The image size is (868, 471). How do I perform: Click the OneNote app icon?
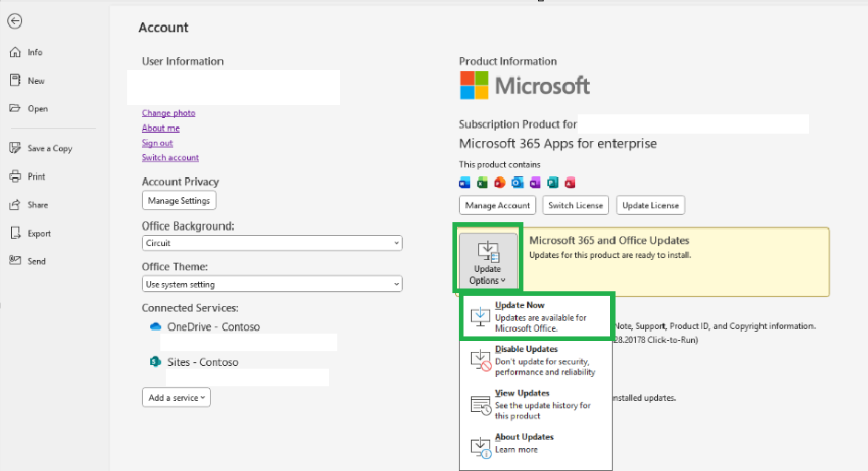(x=534, y=183)
